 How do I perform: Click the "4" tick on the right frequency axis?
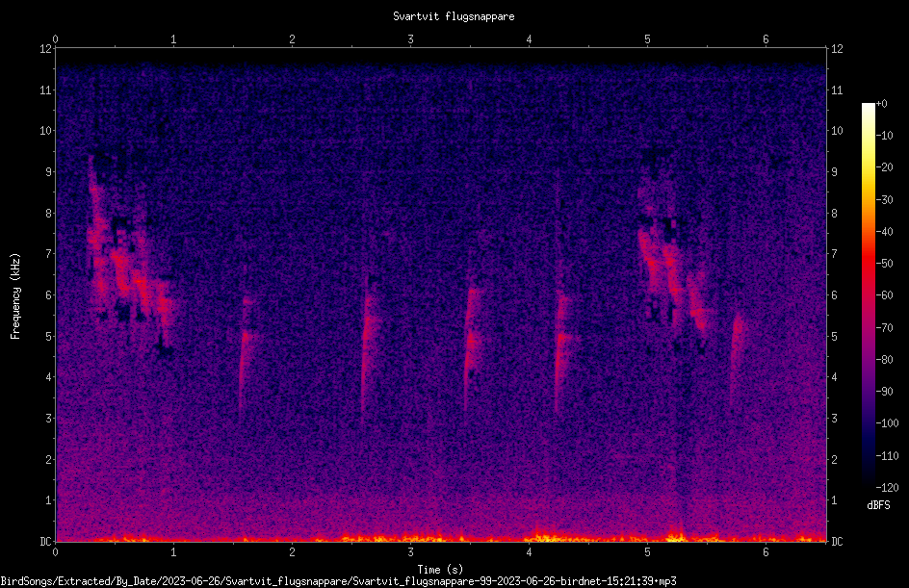click(x=834, y=377)
